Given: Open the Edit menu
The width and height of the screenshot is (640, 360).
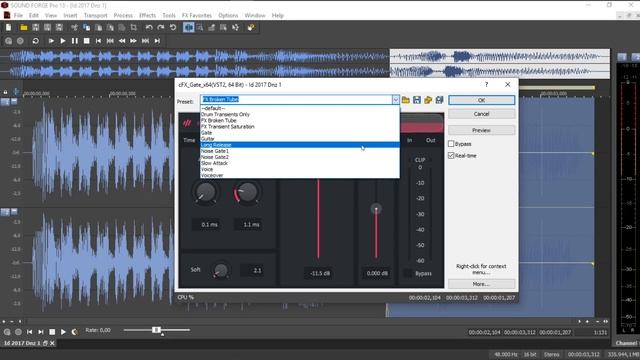Looking at the screenshot, I should [34, 16].
